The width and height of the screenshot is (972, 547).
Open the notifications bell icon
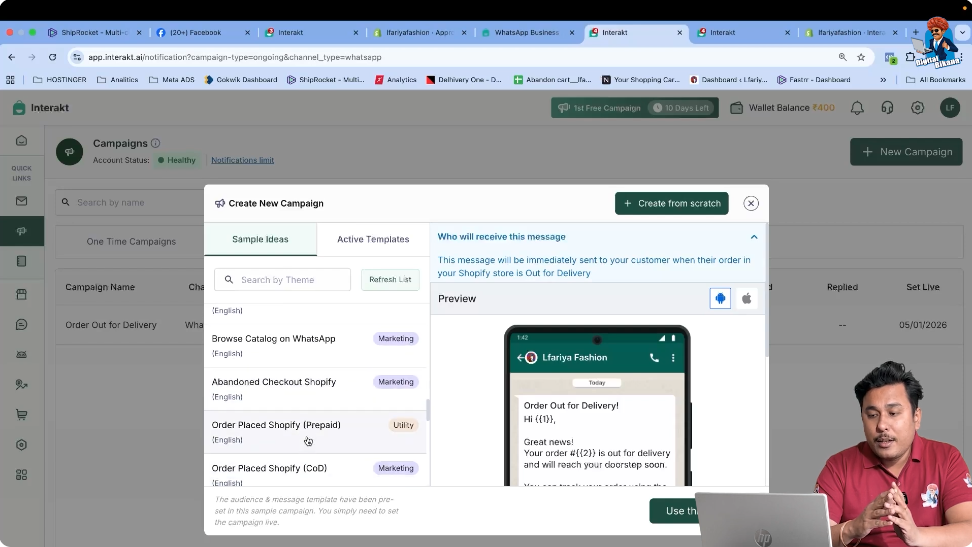[857, 108]
